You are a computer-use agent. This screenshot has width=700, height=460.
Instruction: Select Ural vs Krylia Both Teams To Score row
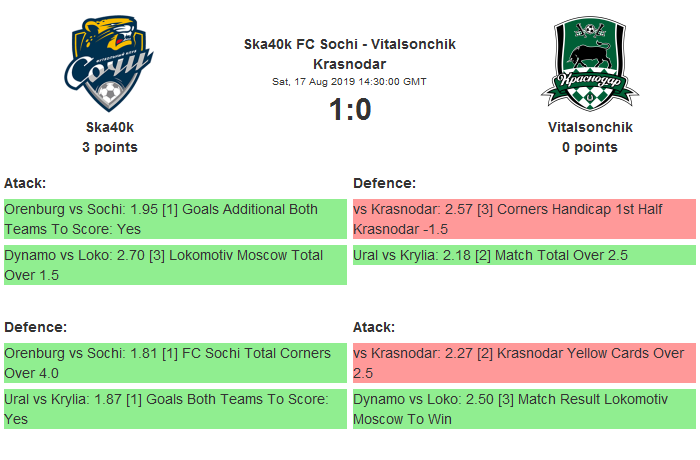click(x=175, y=409)
